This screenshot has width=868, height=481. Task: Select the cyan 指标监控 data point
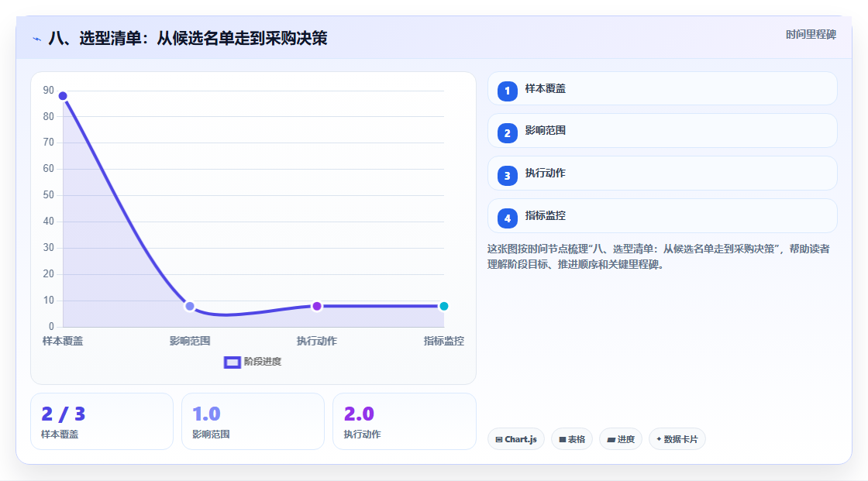point(443,306)
